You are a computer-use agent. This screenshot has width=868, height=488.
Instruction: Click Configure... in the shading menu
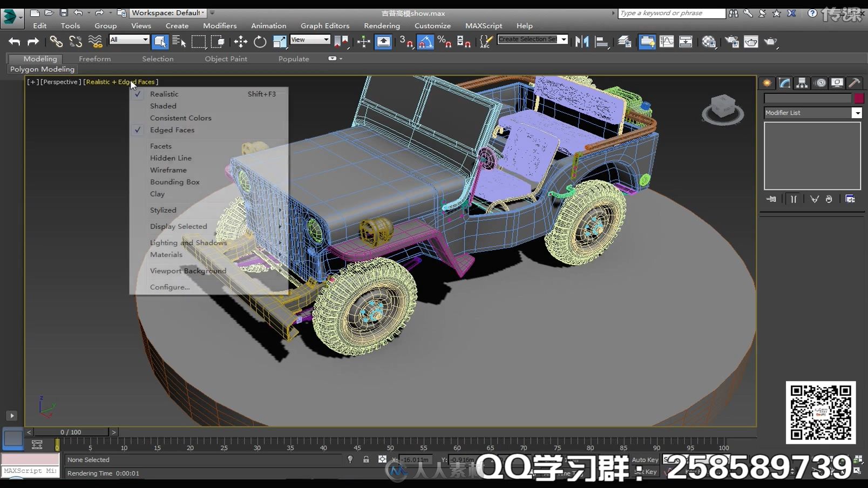(170, 287)
